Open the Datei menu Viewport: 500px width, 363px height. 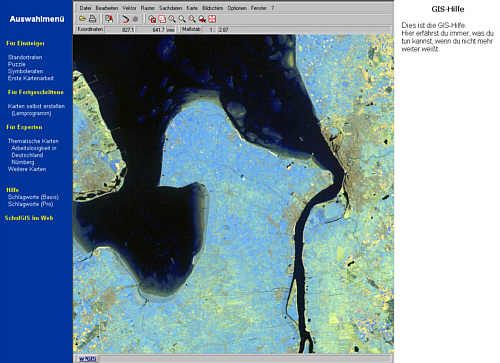(85, 8)
